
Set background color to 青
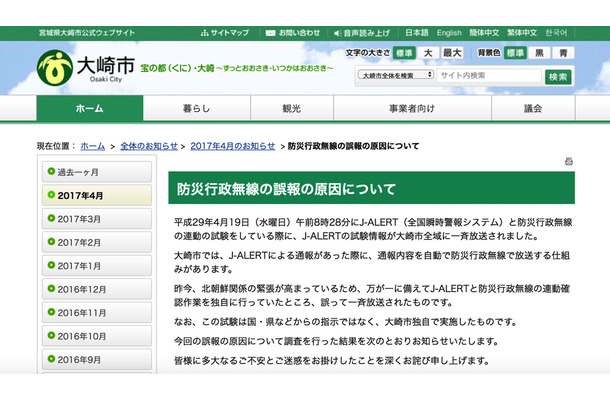click(563, 53)
